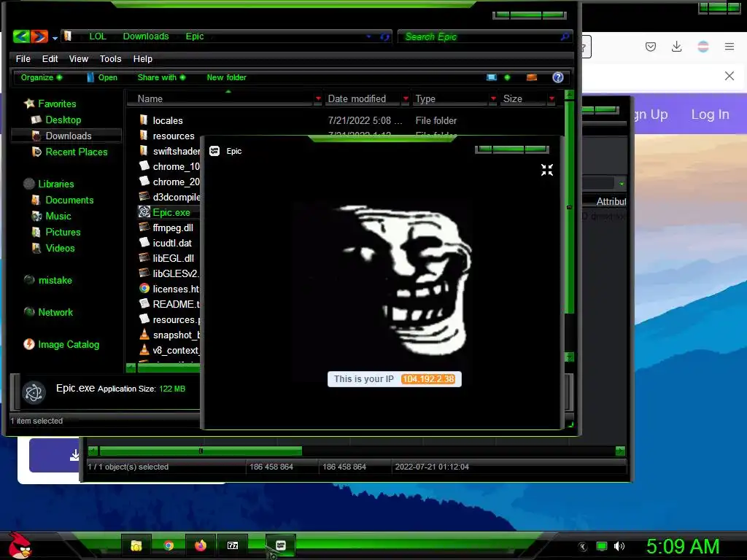747x560 pixels.
Task: Open the Size column filter arrow
Action: 551,98
